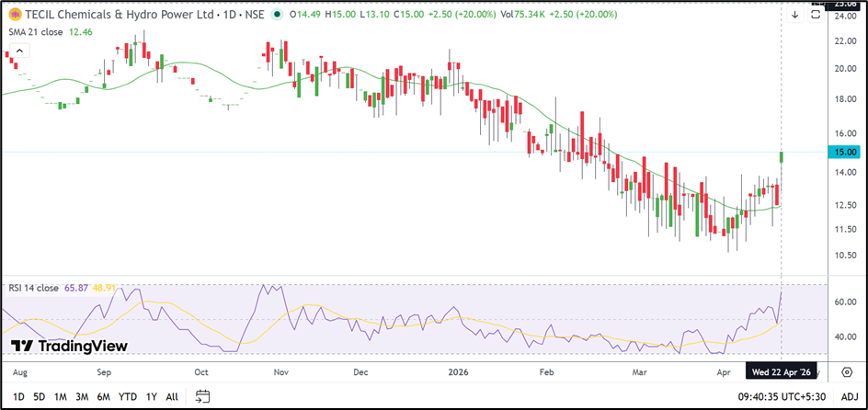Select the 1D time range
The width and height of the screenshot is (868, 410).
[x=18, y=397]
